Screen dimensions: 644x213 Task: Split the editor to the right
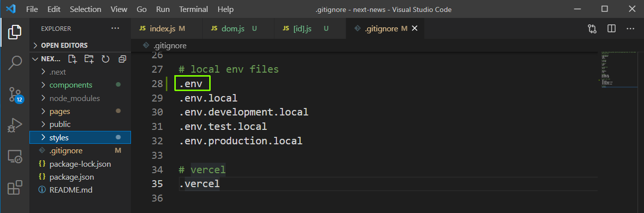tap(612, 29)
